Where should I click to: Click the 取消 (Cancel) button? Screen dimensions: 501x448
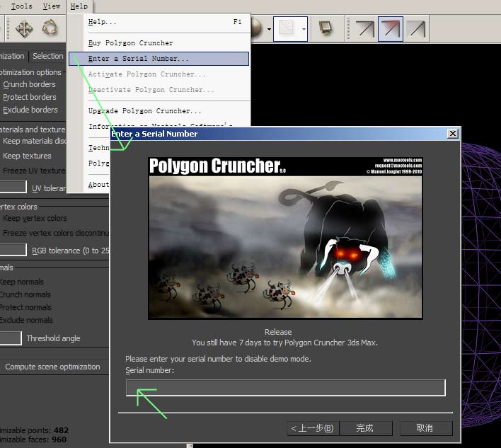click(x=425, y=428)
